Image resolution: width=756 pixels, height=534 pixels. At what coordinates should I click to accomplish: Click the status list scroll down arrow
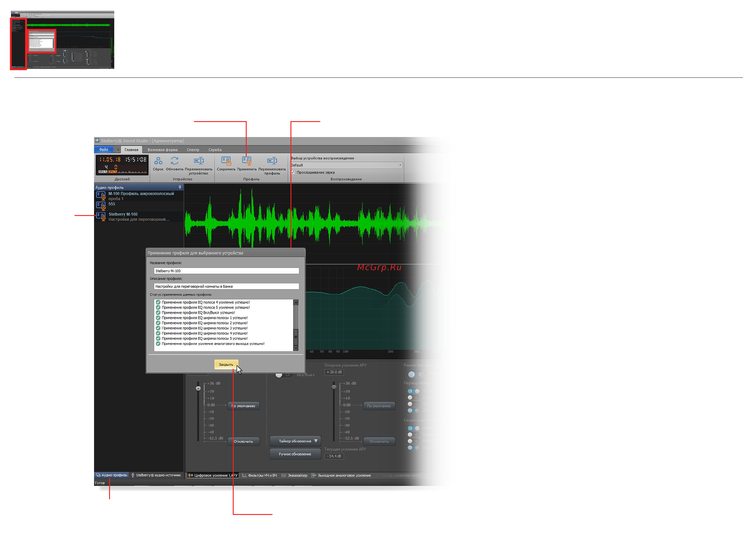[x=296, y=348]
